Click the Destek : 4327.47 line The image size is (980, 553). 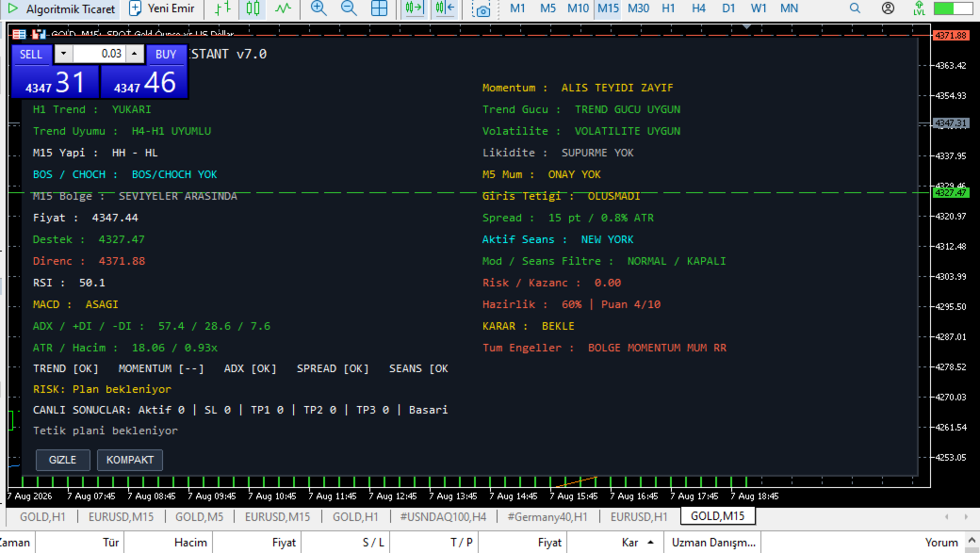pos(89,239)
